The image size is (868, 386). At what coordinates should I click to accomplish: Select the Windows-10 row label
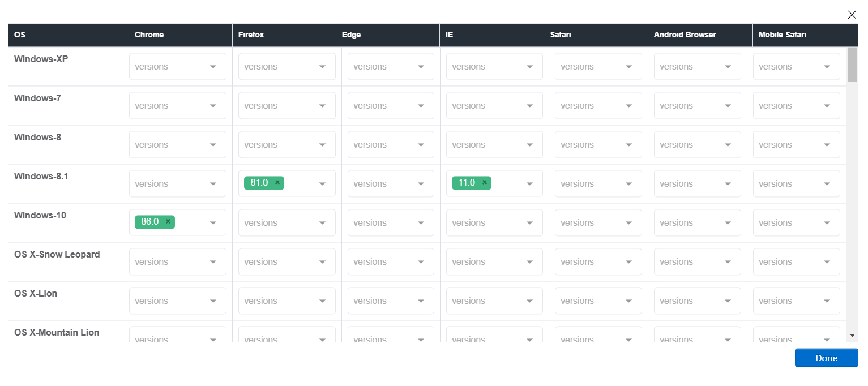(x=40, y=215)
